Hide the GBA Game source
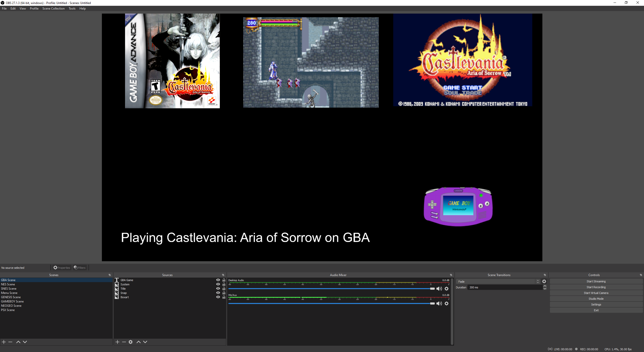Image resolution: width=644 pixels, height=352 pixels. click(x=218, y=280)
